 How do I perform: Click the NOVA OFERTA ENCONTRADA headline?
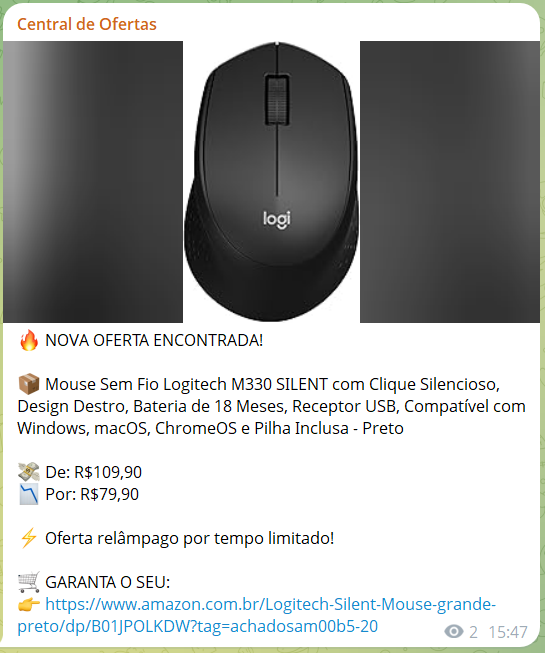154,341
